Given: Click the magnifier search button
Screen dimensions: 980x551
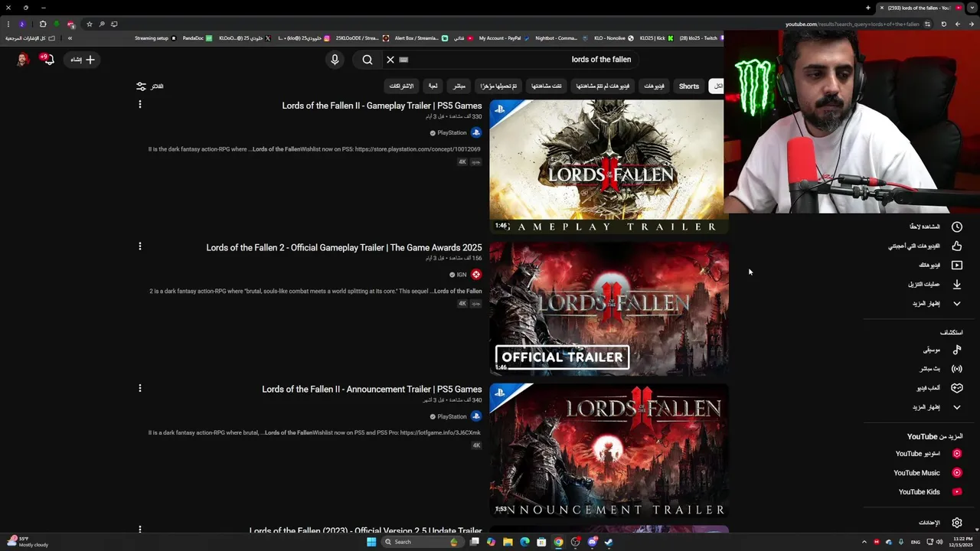Looking at the screenshot, I should tap(367, 60).
